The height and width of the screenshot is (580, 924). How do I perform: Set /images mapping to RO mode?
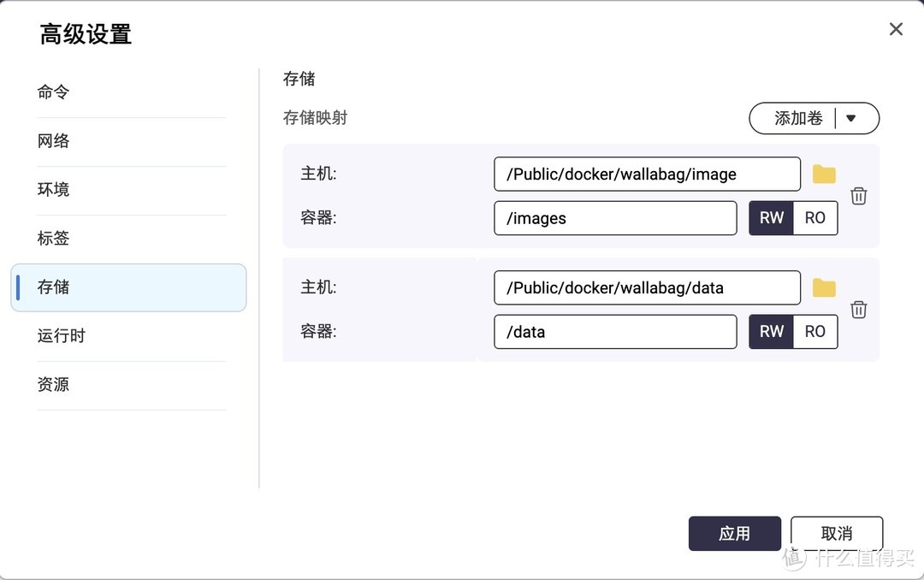tap(815, 218)
